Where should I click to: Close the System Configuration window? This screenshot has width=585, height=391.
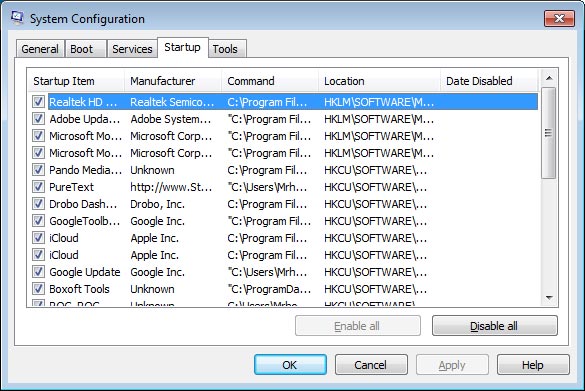click(x=559, y=18)
